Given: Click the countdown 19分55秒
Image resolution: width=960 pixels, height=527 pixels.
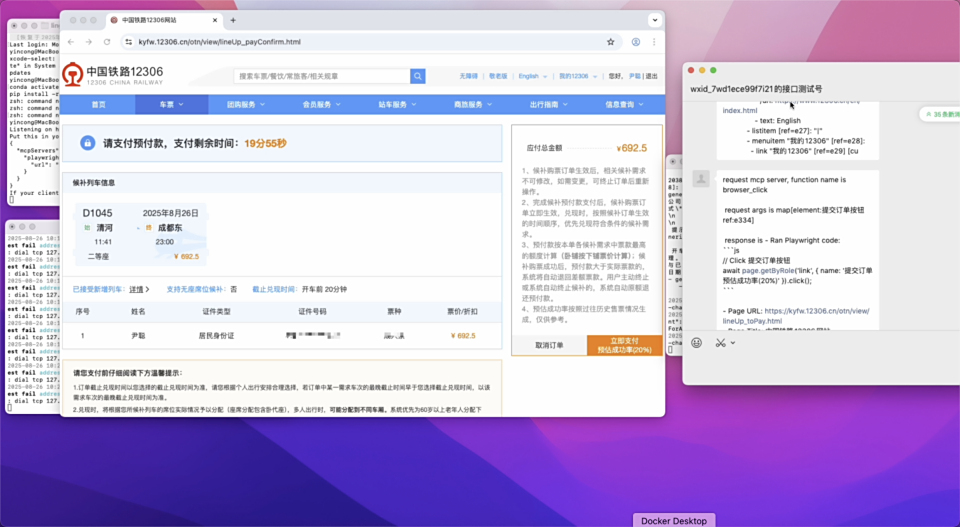Looking at the screenshot, I should coord(265,144).
